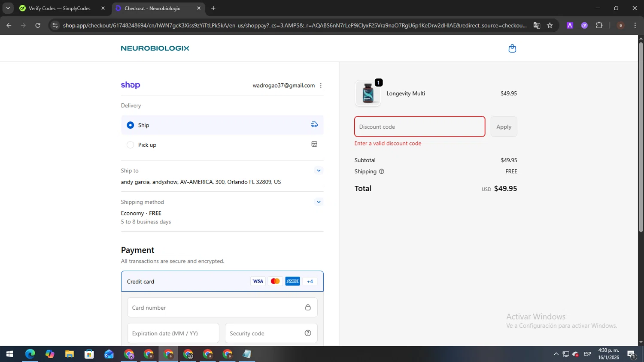This screenshot has width=644, height=362.
Task: Select the Credit card payment option
Action: click(222, 281)
